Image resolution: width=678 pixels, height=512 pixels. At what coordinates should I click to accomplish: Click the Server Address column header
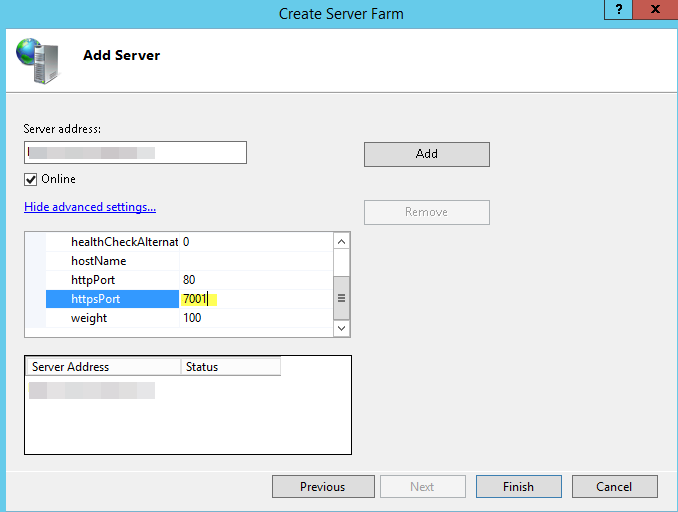[102, 367]
